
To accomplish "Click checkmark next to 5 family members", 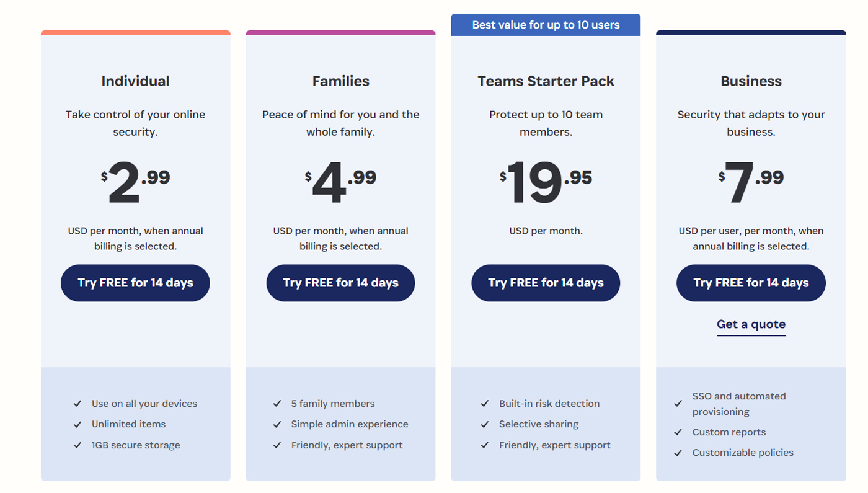I will 277,404.
